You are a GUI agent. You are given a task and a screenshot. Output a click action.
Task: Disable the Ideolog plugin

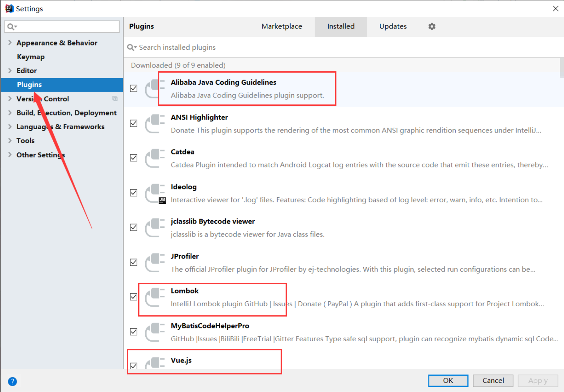[134, 193]
